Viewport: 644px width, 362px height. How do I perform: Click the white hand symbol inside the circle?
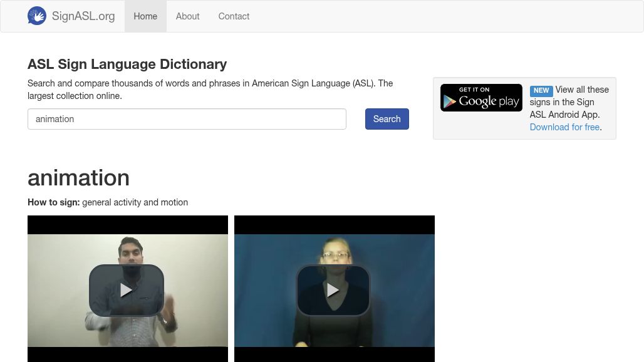pyautogui.click(x=37, y=16)
